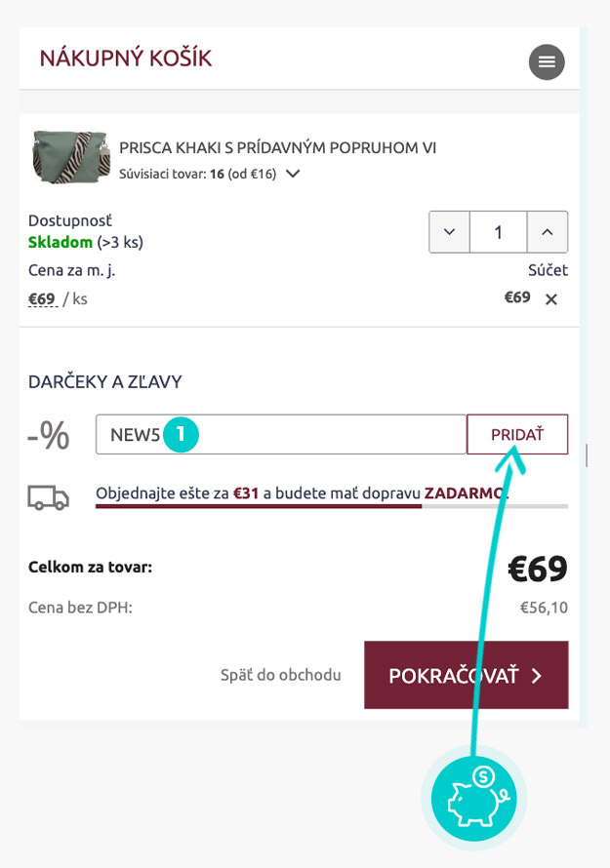Viewport: 610px width, 868px height.
Task: Click the NÁKUPNÝ KOŠÍK heading
Action: click(126, 59)
